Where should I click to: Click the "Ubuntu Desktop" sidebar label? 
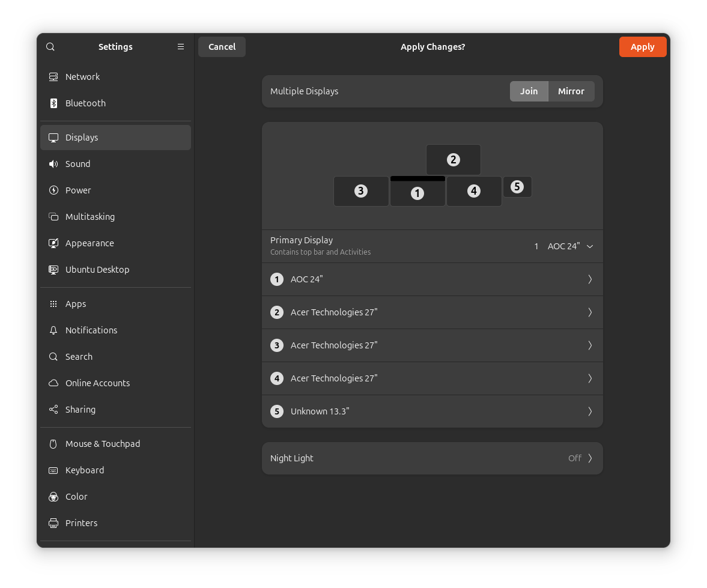[x=97, y=270]
